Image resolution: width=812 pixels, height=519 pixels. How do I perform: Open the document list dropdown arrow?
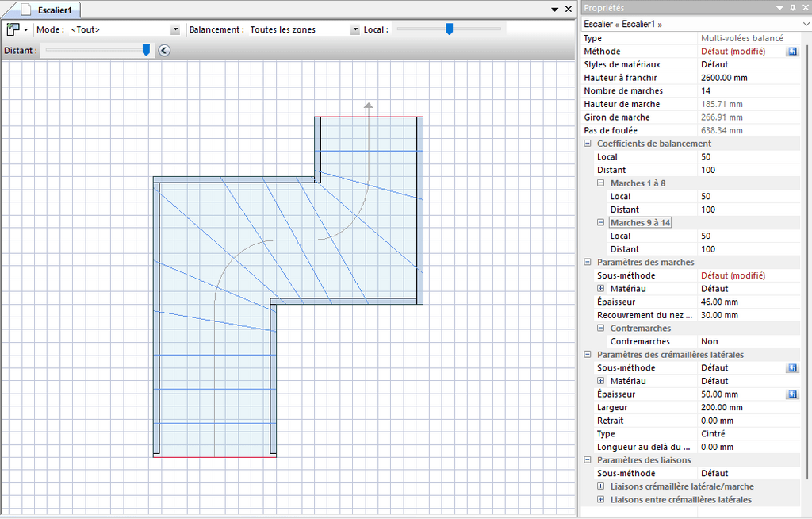pyautogui.click(x=554, y=10)
